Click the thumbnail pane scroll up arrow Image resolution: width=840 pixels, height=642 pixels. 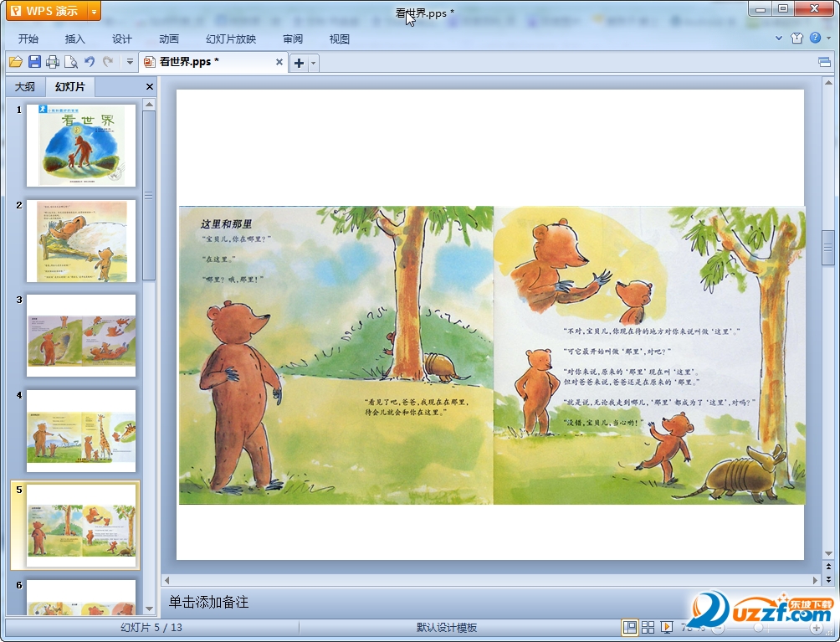point(150,104)
